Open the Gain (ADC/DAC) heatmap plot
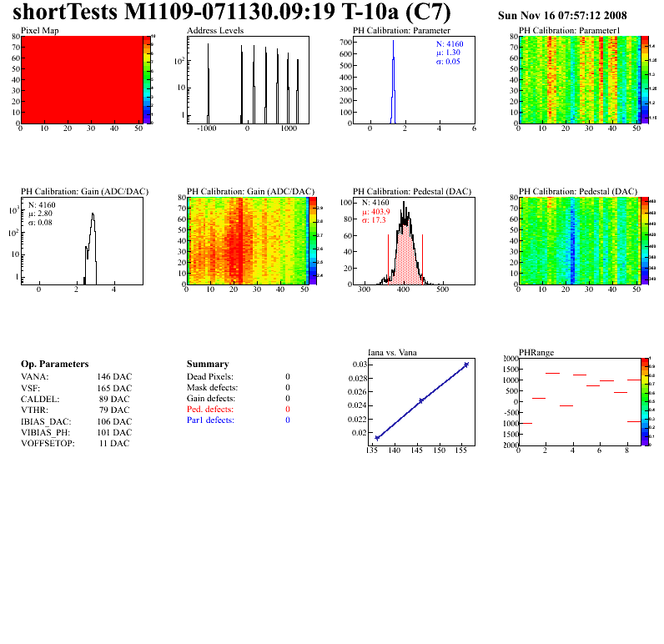The width and height of the screenshot is (664, 644). (x=248, y=241)
